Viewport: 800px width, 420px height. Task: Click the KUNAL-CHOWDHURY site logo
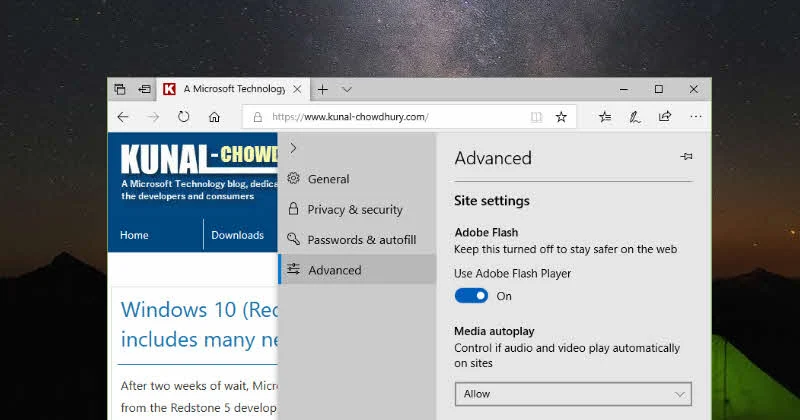(199, 159)
